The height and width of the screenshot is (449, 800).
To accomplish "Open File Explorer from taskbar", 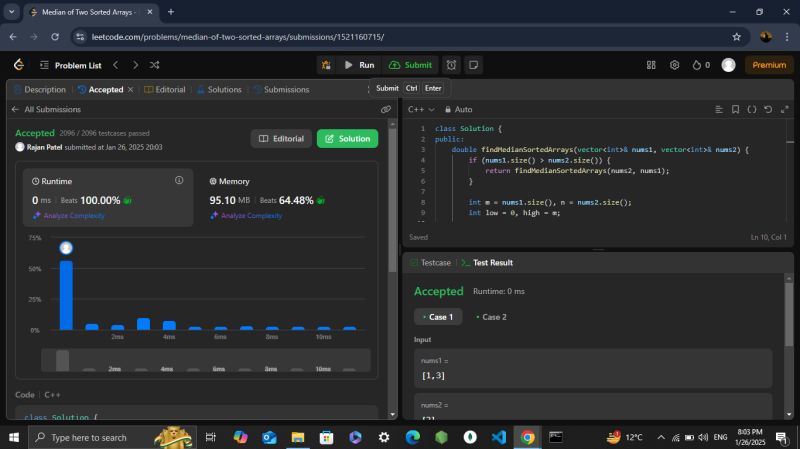I will pyautogui.click(x=298, y=437).
